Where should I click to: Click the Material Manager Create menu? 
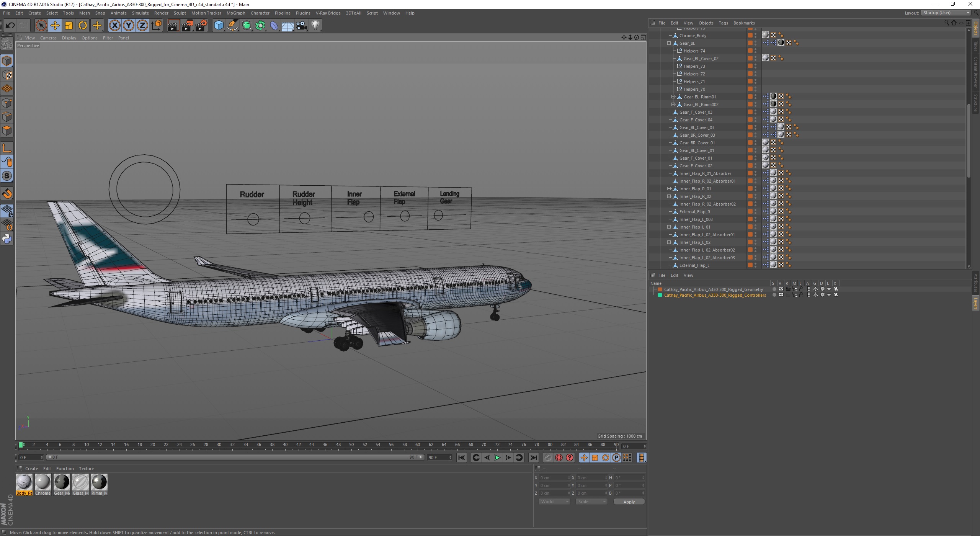(x=31, y=469)
